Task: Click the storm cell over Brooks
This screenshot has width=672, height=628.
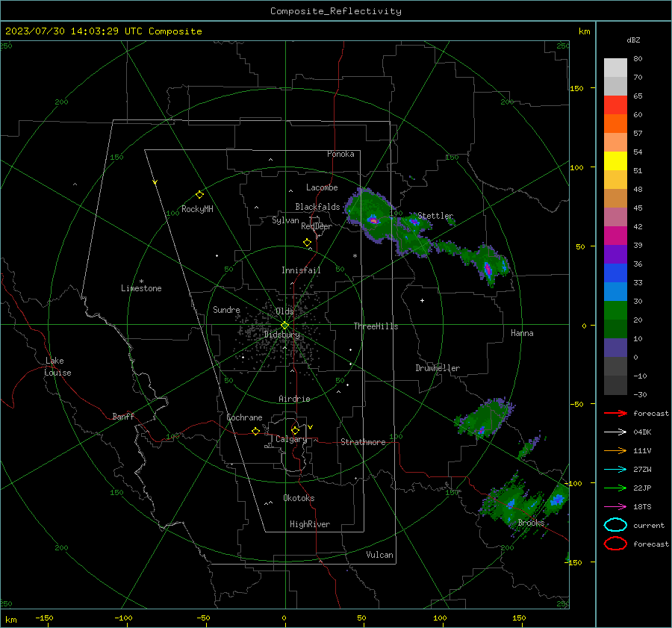Action: click(x=510, y=504)
